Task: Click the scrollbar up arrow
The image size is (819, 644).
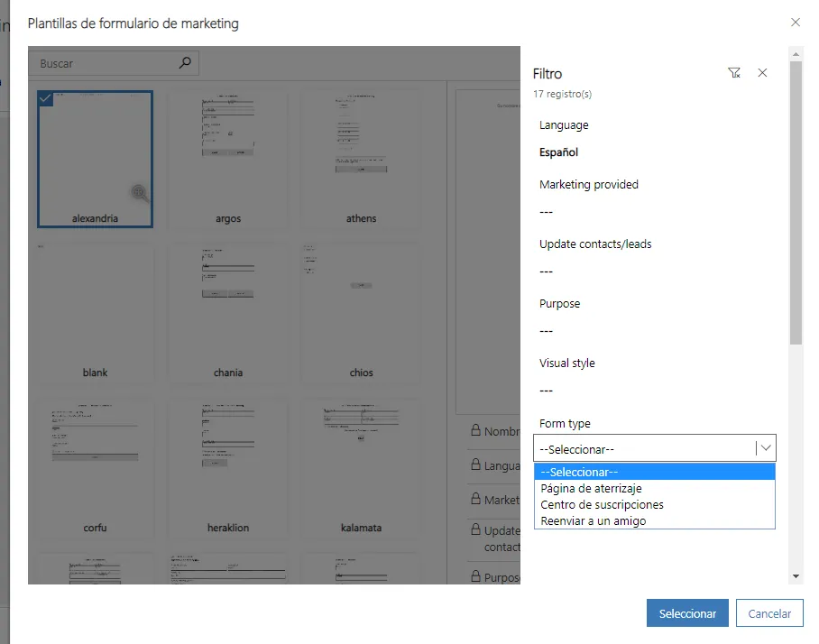Action: 796,54
